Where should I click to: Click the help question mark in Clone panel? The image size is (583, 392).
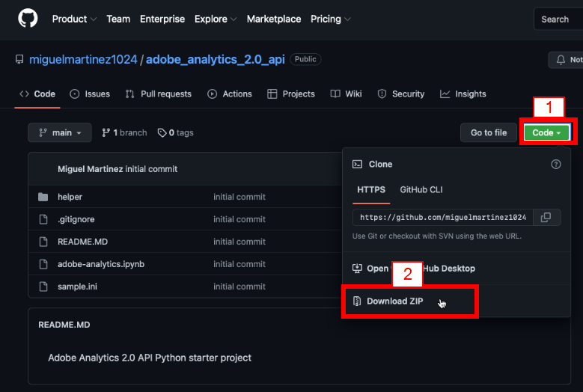556,165
